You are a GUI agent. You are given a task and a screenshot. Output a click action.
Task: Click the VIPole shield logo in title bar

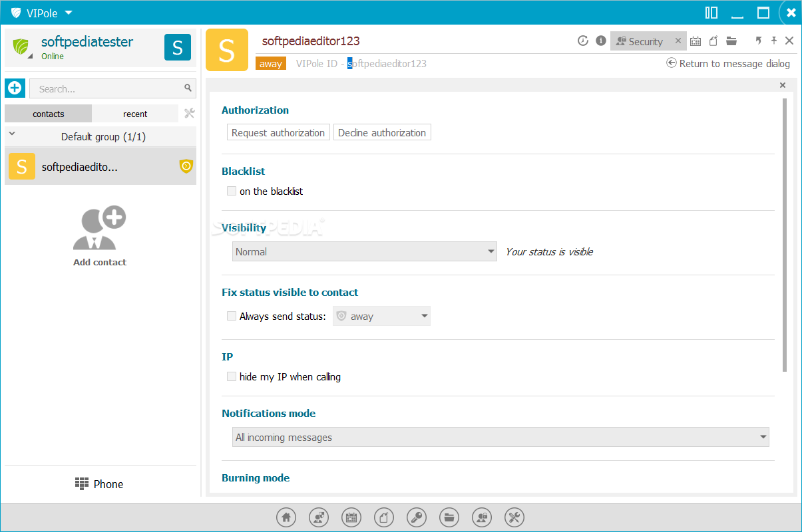[x=16, y=13]
